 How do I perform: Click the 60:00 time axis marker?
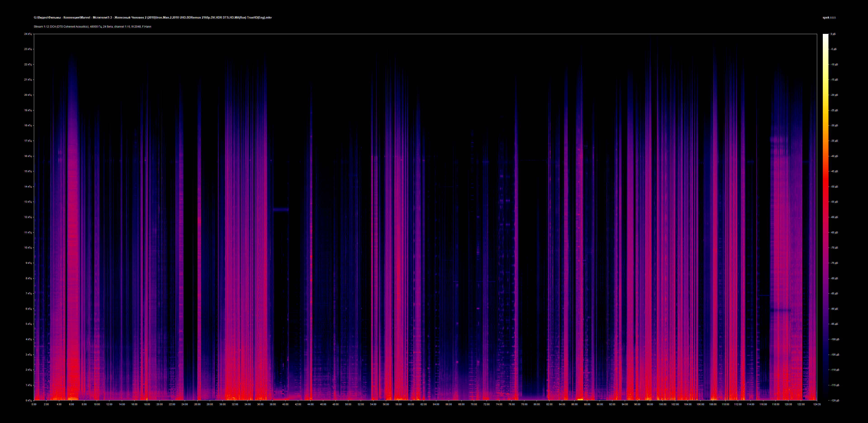[411, 404]
